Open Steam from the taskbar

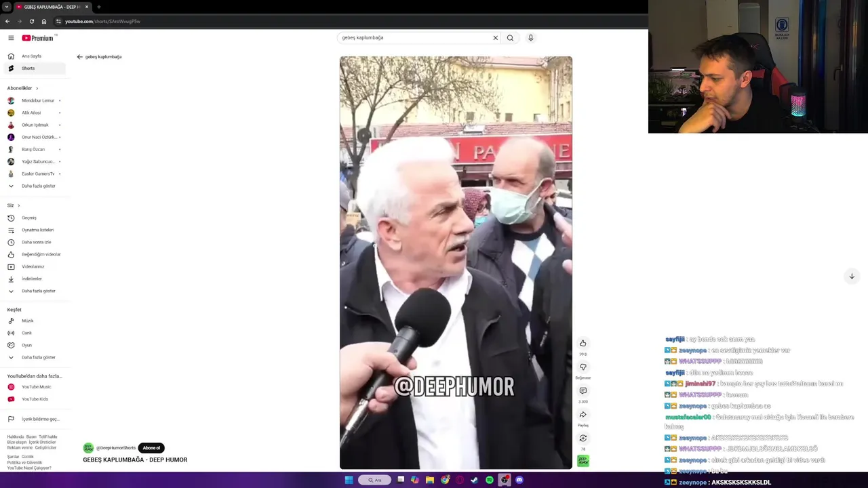point(475,480)
